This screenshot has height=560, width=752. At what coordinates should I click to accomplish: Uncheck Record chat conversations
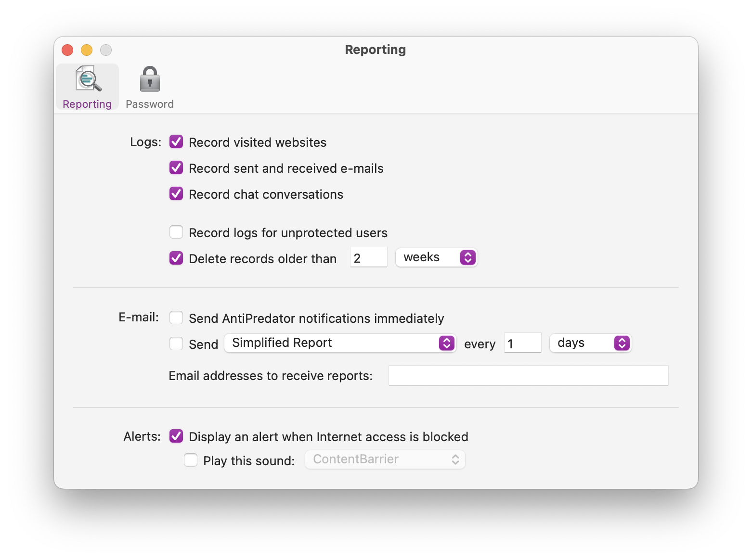point(176,194)
